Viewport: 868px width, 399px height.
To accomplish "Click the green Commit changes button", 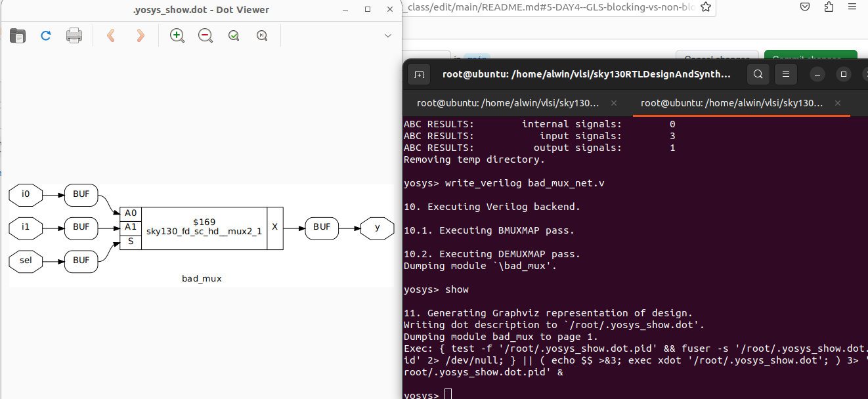I will (810, 56).
